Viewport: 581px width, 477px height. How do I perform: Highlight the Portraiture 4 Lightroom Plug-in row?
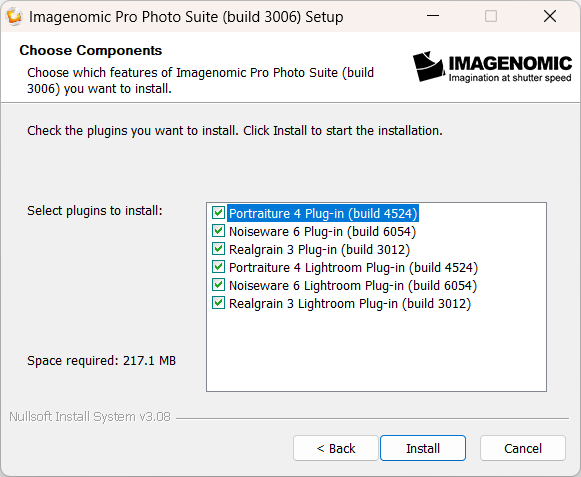(x=353, y=268)
